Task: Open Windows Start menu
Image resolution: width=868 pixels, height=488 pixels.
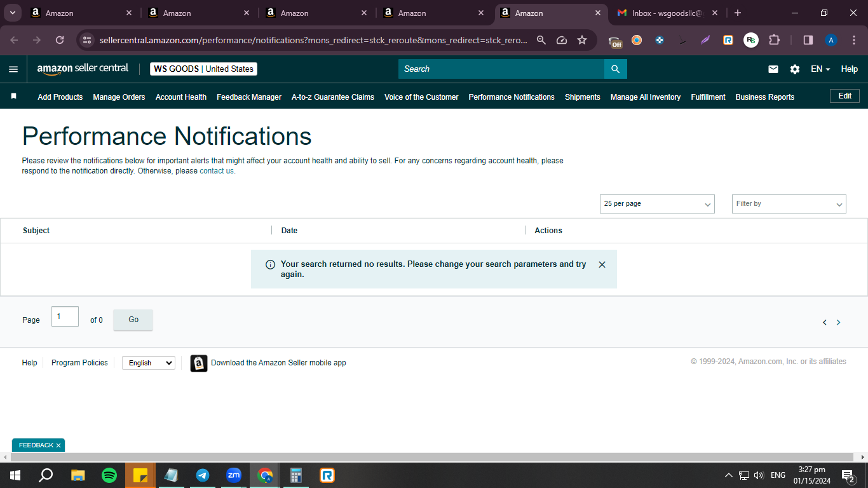Action: pyautogui.click(x=15, y=475)
